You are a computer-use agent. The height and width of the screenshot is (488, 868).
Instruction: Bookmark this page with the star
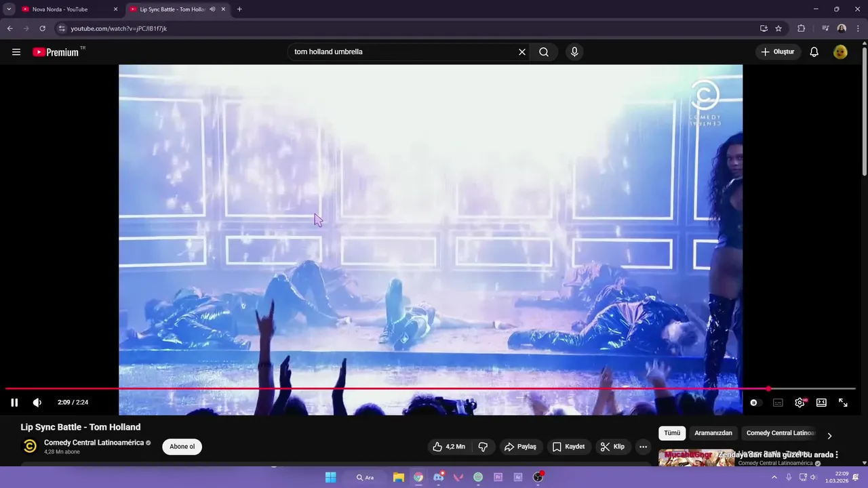[x=778, y=28]
